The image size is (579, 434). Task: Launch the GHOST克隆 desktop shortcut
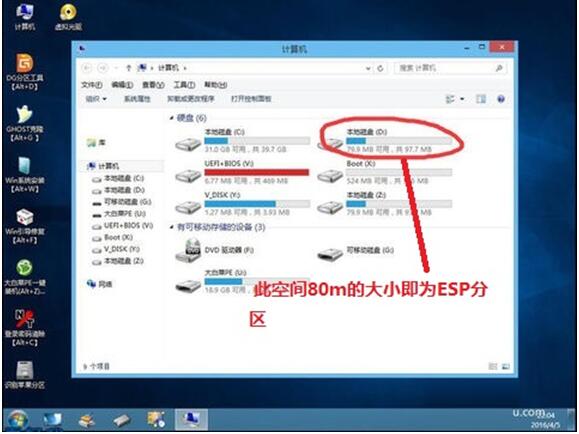click(x=24, y=123)
